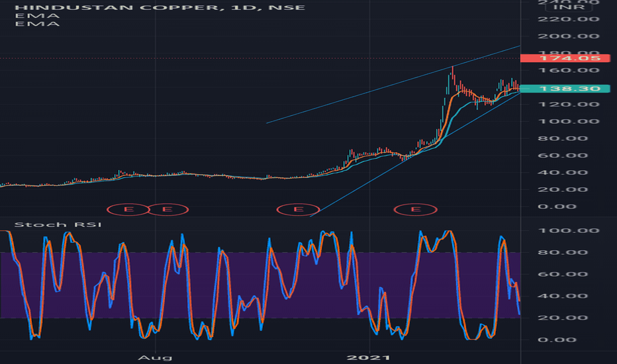Select the second EMA indicator label below it

[x=37, y=24]
